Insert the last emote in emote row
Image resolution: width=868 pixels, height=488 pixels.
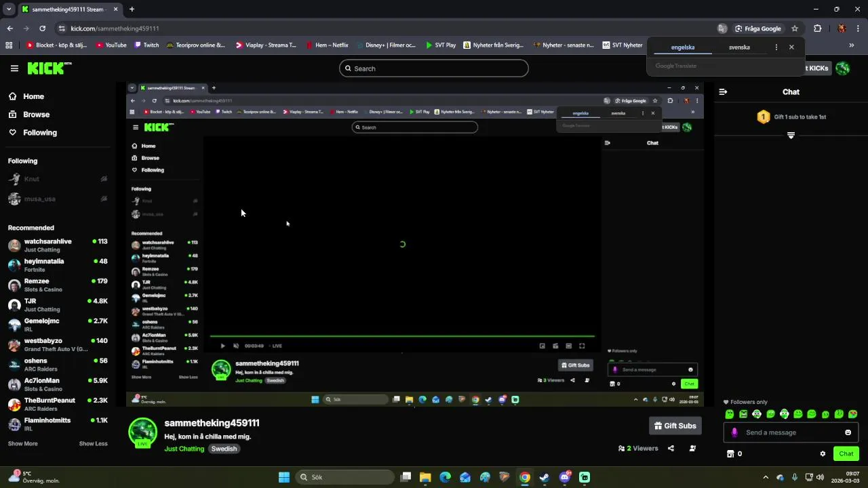click(853, 414)
